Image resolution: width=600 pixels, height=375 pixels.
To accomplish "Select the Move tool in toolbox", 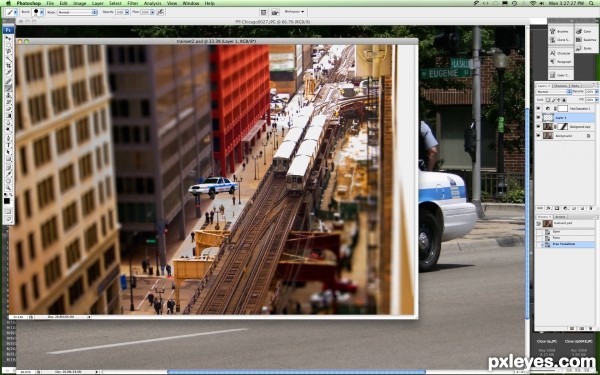I will [8, 38].
